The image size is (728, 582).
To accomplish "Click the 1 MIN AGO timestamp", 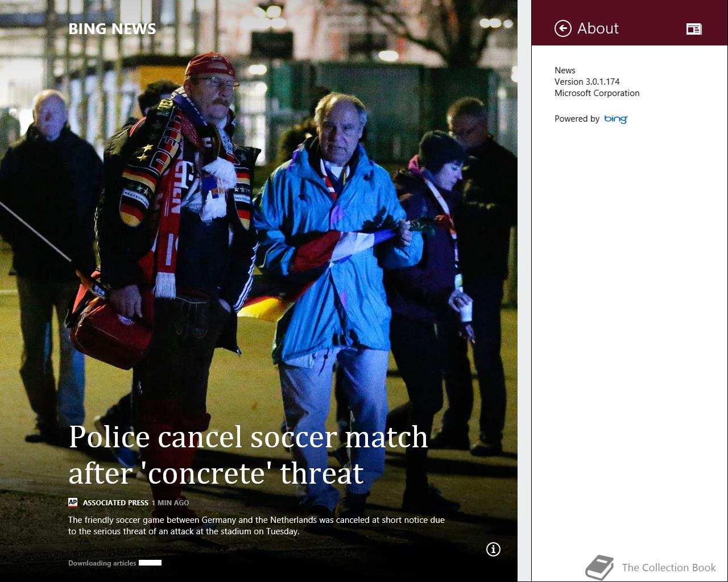I will [x=170, y=503].
